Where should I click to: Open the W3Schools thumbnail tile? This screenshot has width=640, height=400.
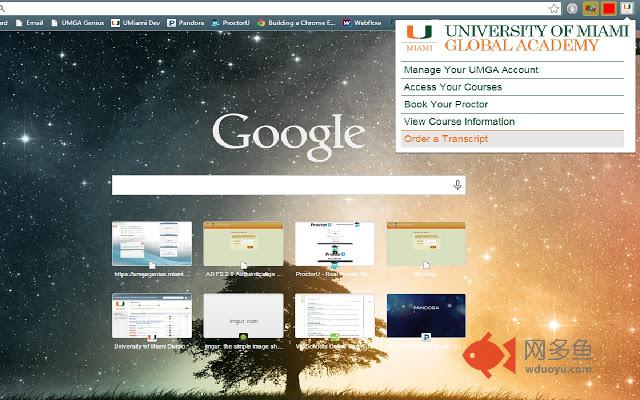pos(335,316)
